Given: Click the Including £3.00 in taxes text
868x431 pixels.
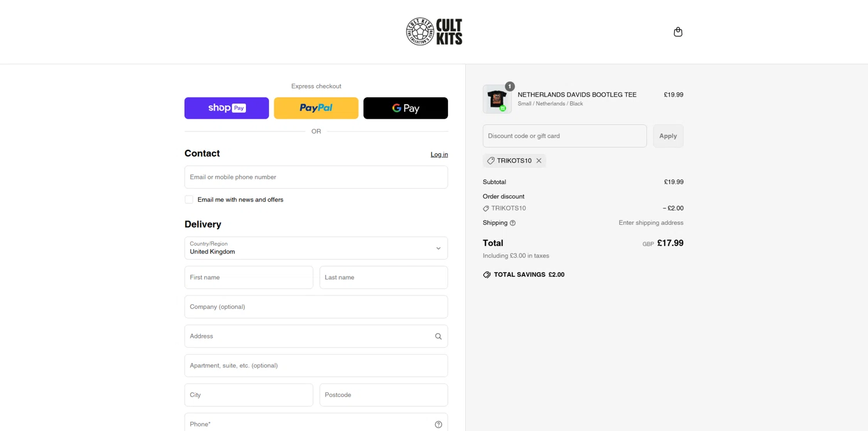Looking at the screenshot, I should [516, 256].
